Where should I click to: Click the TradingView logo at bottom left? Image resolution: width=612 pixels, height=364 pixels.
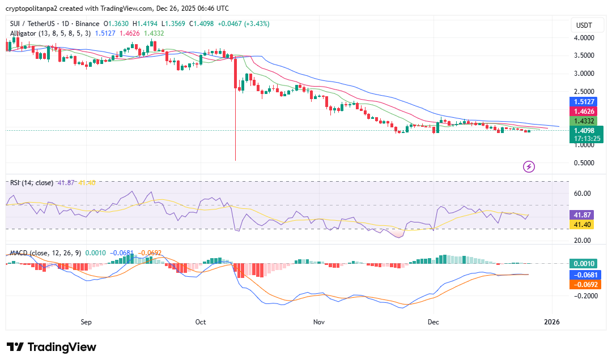pyautogui.click(x=52, y=347)
